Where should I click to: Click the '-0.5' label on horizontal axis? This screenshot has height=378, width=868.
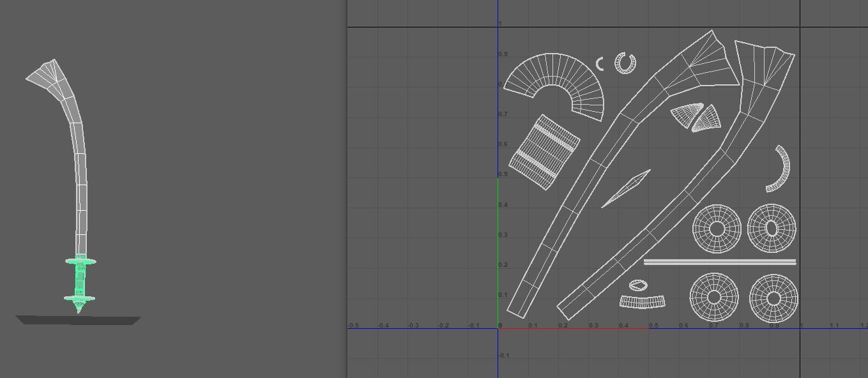[354, 326]
